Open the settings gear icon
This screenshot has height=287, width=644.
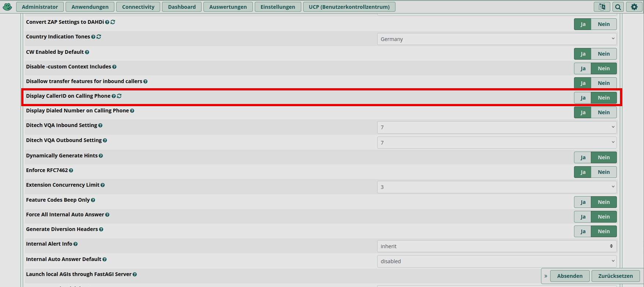[634, 7]
